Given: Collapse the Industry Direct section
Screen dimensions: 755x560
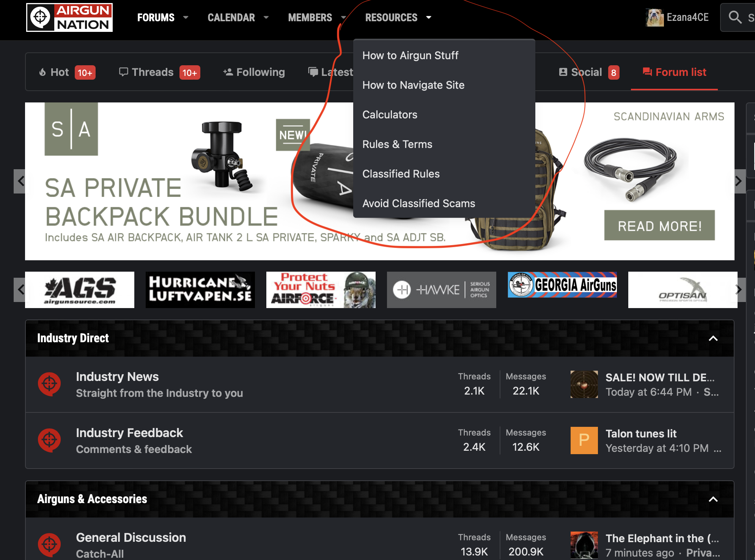Looking at the screenshot, I should [713, 338].
